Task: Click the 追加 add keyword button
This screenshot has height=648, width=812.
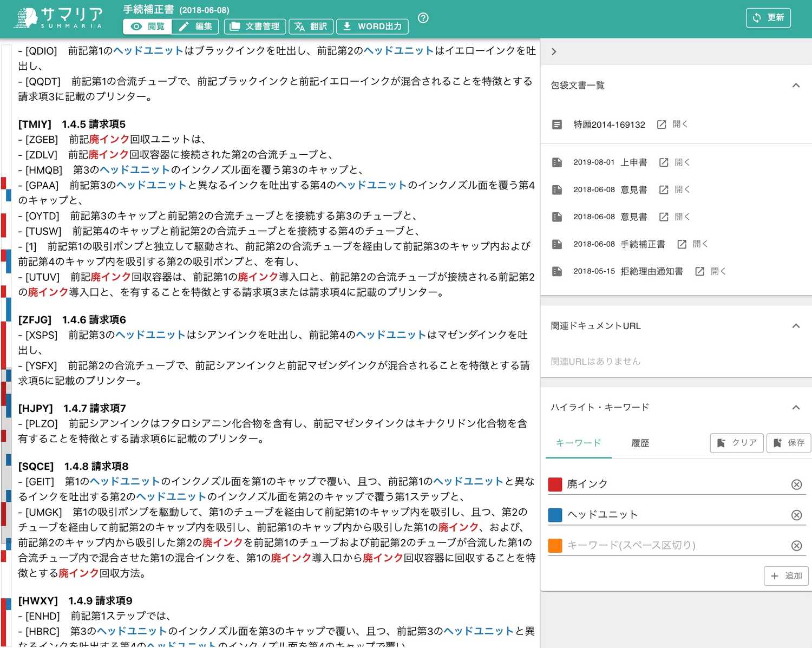Action: click(x=786, y=576)
